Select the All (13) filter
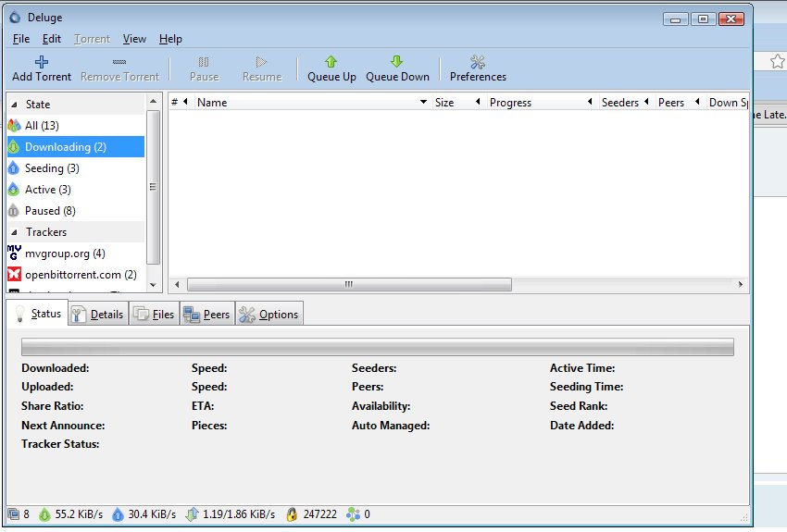 76,125
